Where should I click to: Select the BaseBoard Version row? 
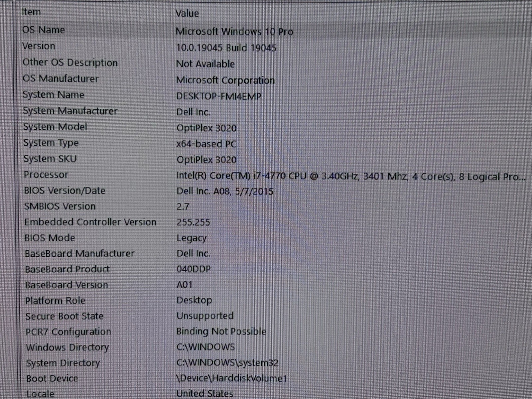click(x=66, y=285)
